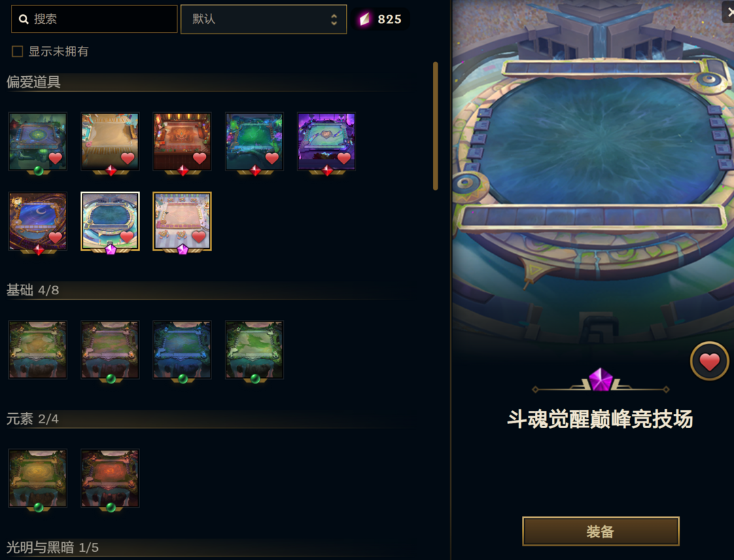Click the 搜索 search input field
The width and height of the screenshot is (734, 560).
pyautogui.click(x=94, y=19)
